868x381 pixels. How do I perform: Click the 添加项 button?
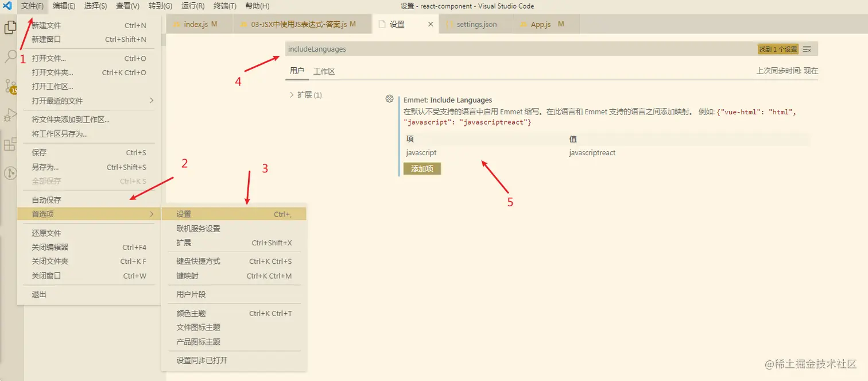(x=422, y=168)
